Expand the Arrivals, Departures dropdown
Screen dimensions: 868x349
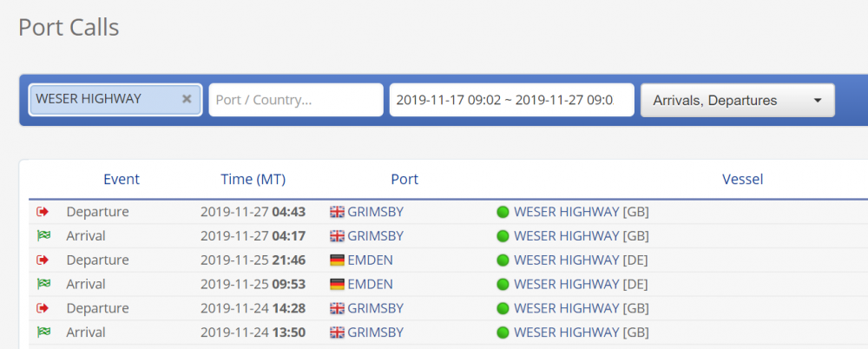[x=737, y=100]
